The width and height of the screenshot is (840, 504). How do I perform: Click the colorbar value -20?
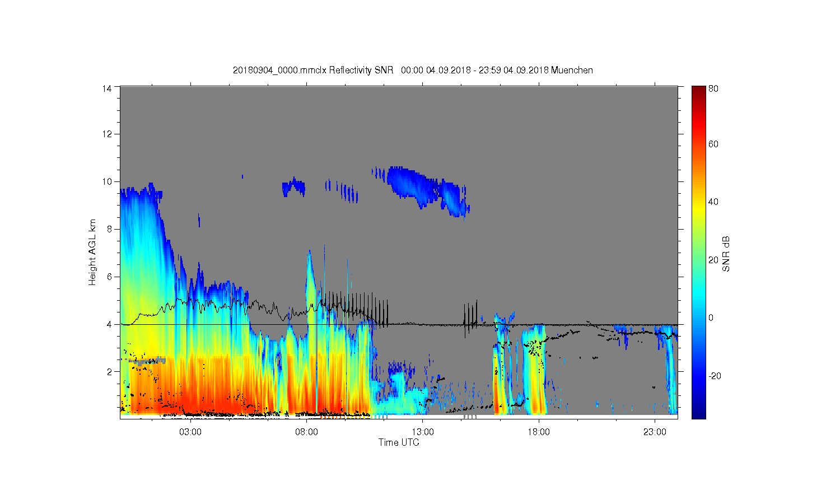tap(715, 376)
